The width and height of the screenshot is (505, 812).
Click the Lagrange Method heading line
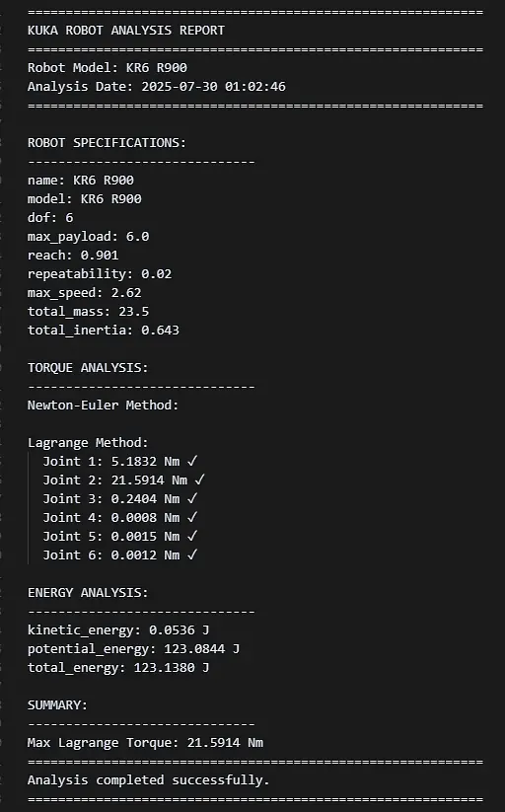(x=88, y=442)
